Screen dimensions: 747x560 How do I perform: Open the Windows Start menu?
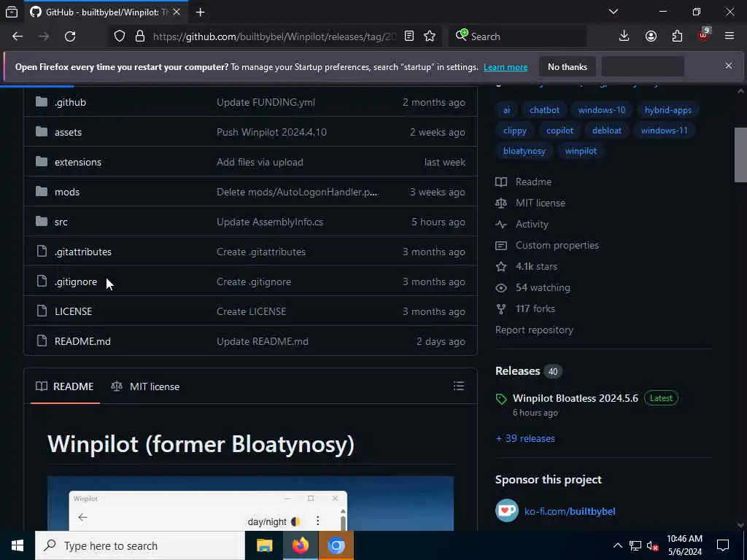(18, 545)
